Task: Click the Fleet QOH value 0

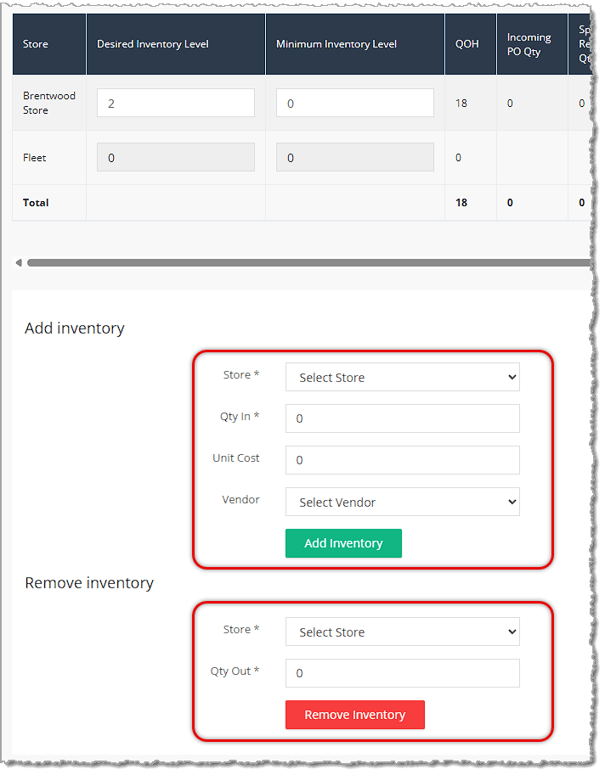Action: [x=458, y=158]
